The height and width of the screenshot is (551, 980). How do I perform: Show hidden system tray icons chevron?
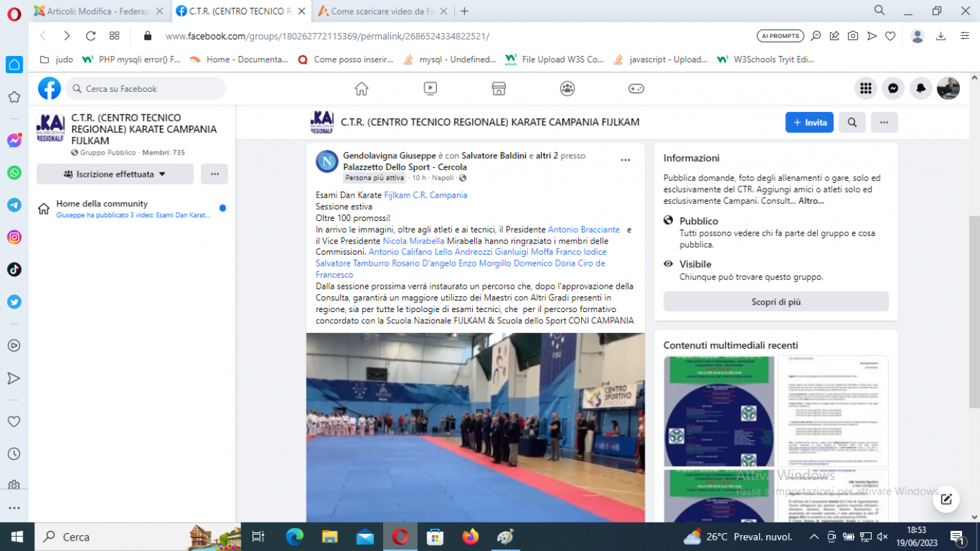(x=814, y=536)
